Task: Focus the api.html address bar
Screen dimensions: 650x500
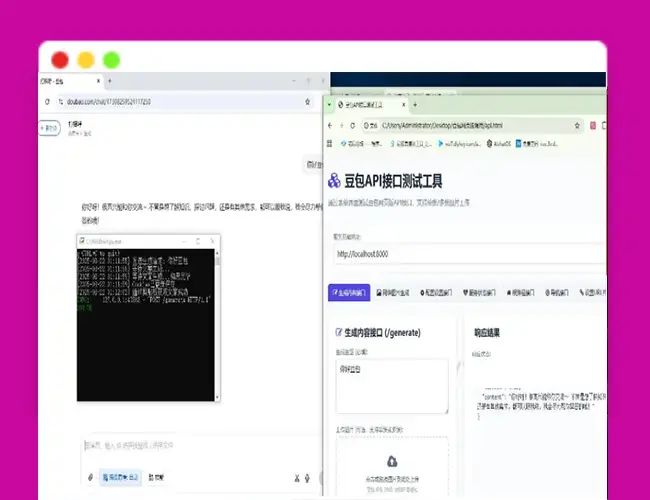Action: coord(472,125)
